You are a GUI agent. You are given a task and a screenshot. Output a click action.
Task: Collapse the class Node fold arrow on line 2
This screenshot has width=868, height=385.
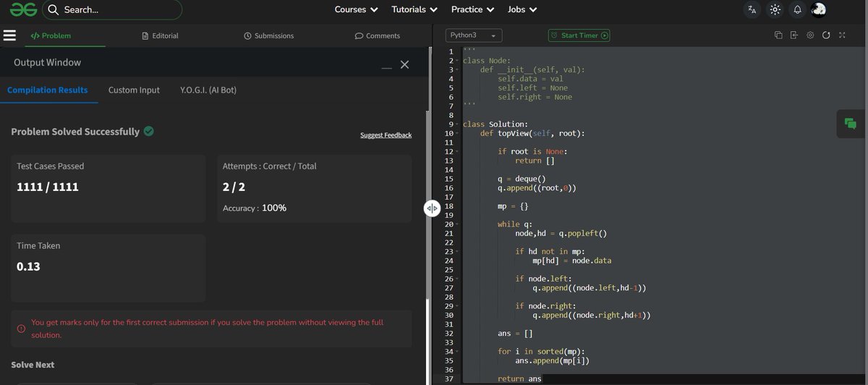pos(458,61)
